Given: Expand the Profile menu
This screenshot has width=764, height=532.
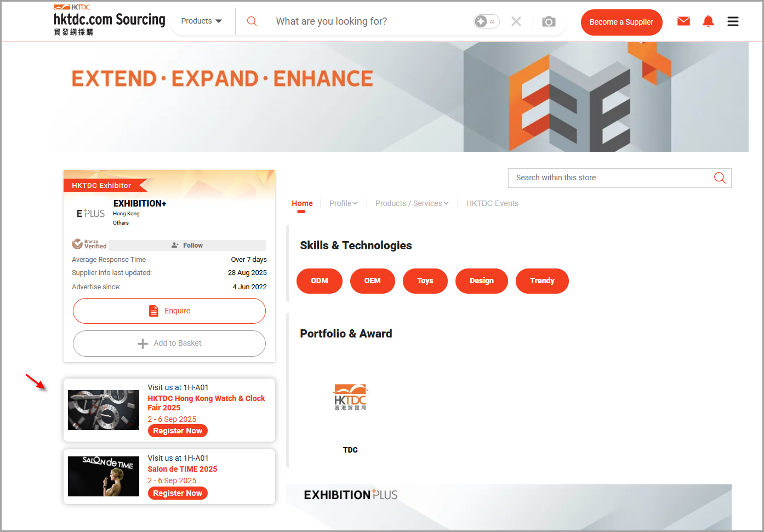Looking at the screenshot, I should click(x=343, y=203).
